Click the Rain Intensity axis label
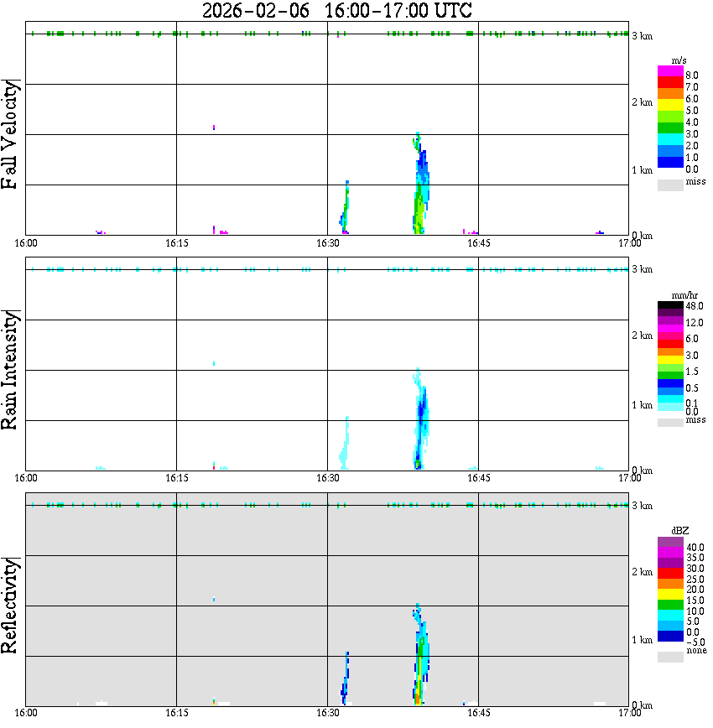This screenshot has width=713, height=728. [x=10, y=370]
